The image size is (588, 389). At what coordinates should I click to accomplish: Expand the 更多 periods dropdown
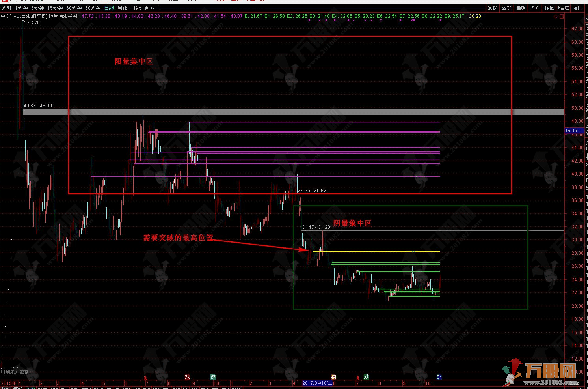[152, 8]
